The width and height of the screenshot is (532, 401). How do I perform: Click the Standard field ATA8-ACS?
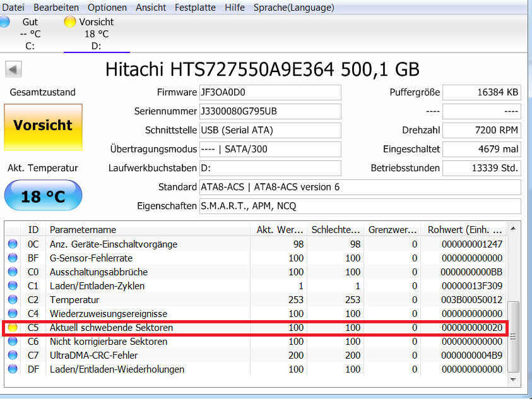click(360, 187)
